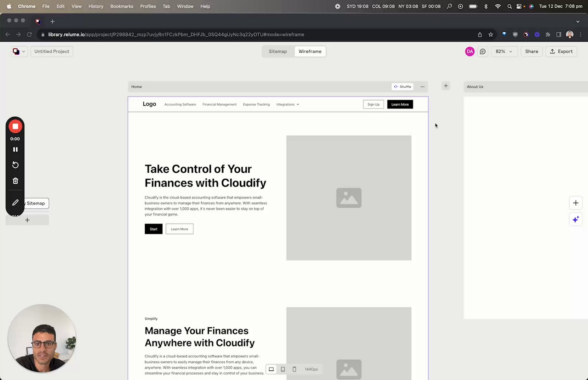Select the hero image placeholder
The width and height of the screenshot is (588, 380).
pos(349,198)
